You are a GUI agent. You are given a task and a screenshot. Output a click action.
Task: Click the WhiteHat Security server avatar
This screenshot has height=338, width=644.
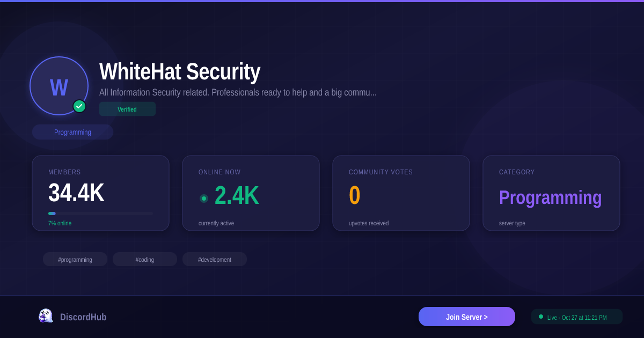click(59, 86)
